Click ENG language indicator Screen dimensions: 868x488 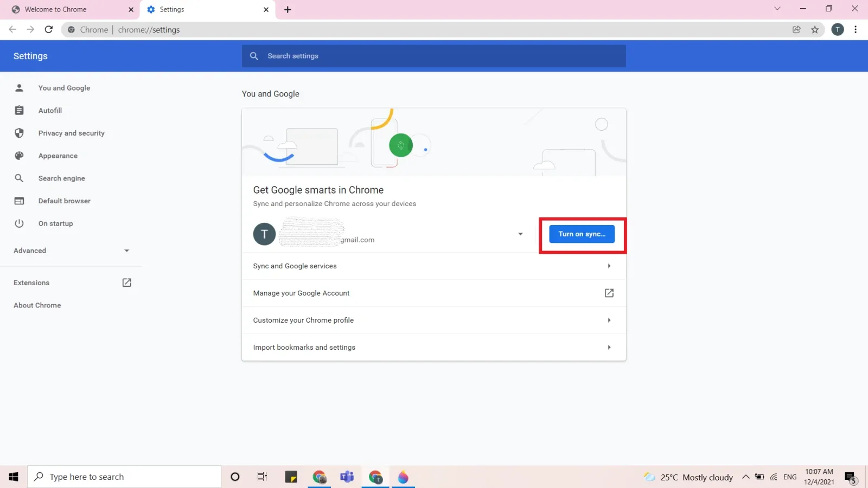790,477
